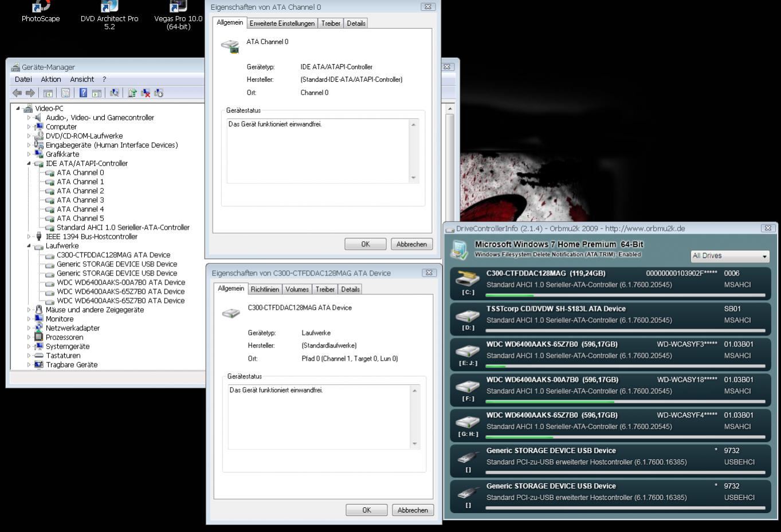Viewport: 781px width, 532px height.
Task: Click the [D:] optical drive icon in DriveControllerInfo
Action: coord(468,316)
